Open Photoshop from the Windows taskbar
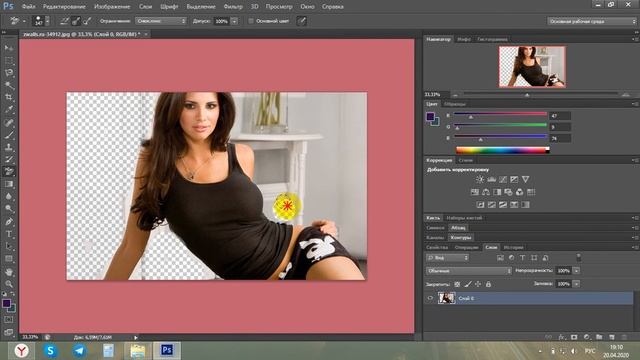The height and width of the screenshot is (360, 640). [x=167, y=350]
